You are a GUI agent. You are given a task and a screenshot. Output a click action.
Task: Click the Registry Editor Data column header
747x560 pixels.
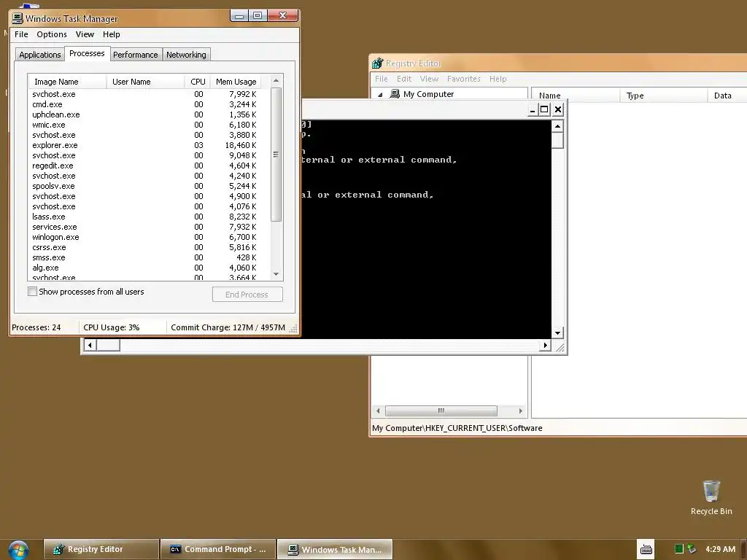click(727, 96)
